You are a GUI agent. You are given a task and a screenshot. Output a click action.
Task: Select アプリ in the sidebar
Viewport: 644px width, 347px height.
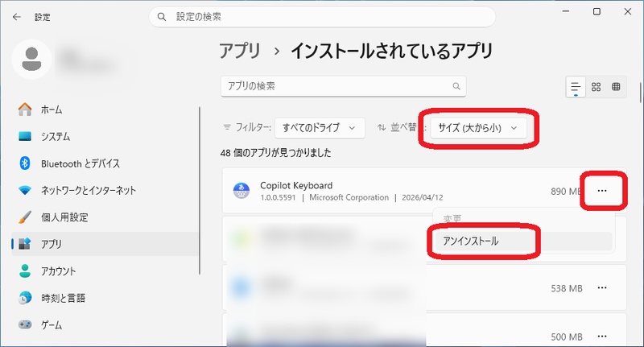pyautogui.click(x=105, y=244)
